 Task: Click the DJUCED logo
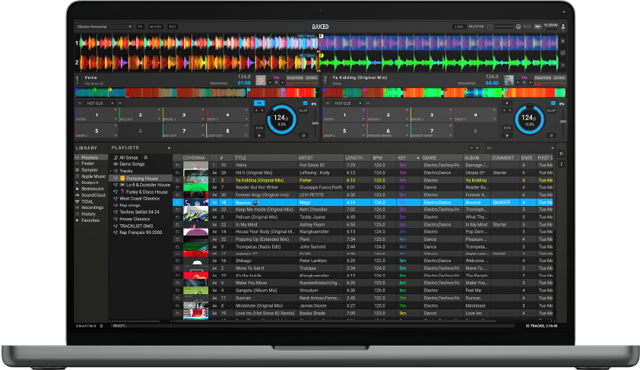click(x=320, y=27)
